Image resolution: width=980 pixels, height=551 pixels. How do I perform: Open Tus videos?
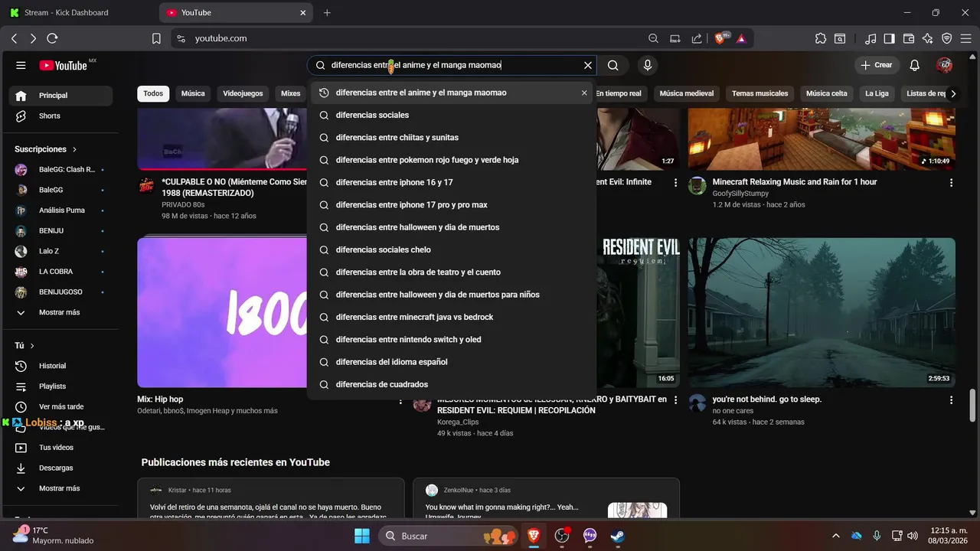[60, 448]
